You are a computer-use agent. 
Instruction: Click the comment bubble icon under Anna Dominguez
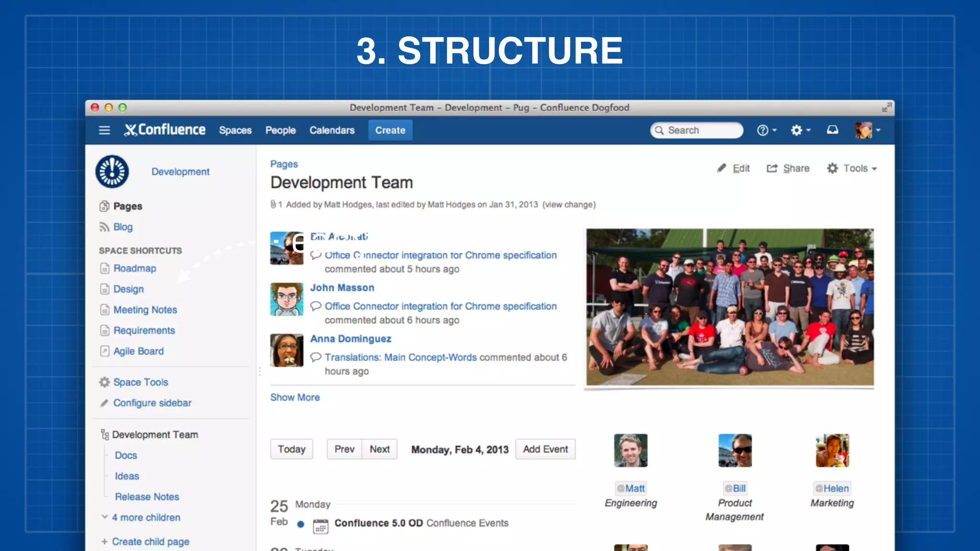[x=315, y=357]
